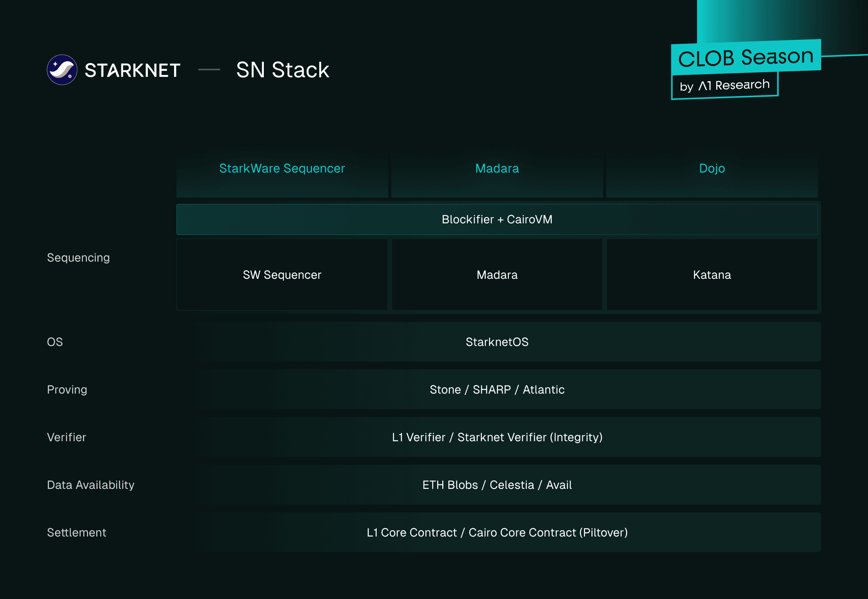Image resolution: width=868 pixels, height=599 pixels.
Task: Select the OS row label
Action: point(55,342)
